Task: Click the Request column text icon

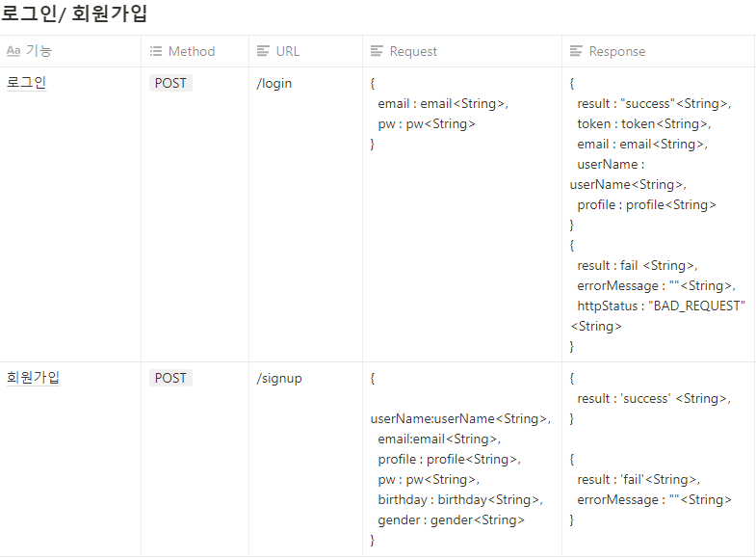Action: coord(378,51)
